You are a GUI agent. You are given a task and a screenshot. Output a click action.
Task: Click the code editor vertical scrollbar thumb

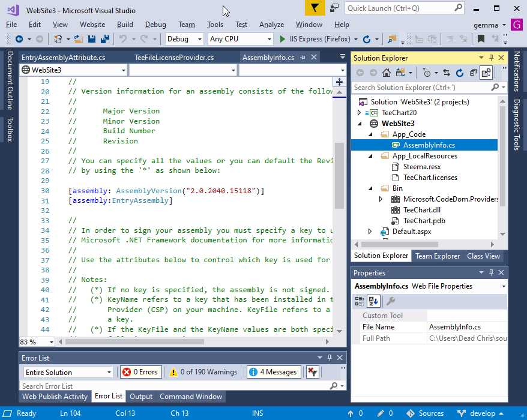pos(340,175)
